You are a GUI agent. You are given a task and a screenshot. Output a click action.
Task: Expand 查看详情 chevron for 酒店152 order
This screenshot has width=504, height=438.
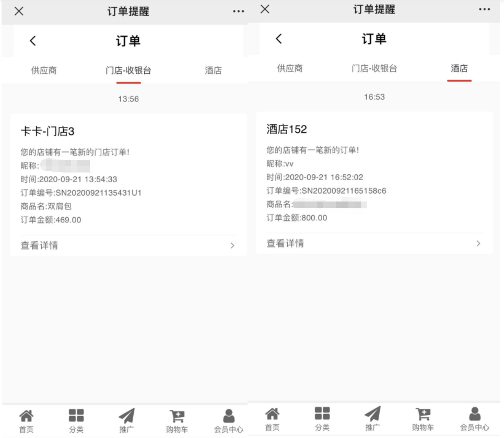pyautogui.click(x=478, y=243)
